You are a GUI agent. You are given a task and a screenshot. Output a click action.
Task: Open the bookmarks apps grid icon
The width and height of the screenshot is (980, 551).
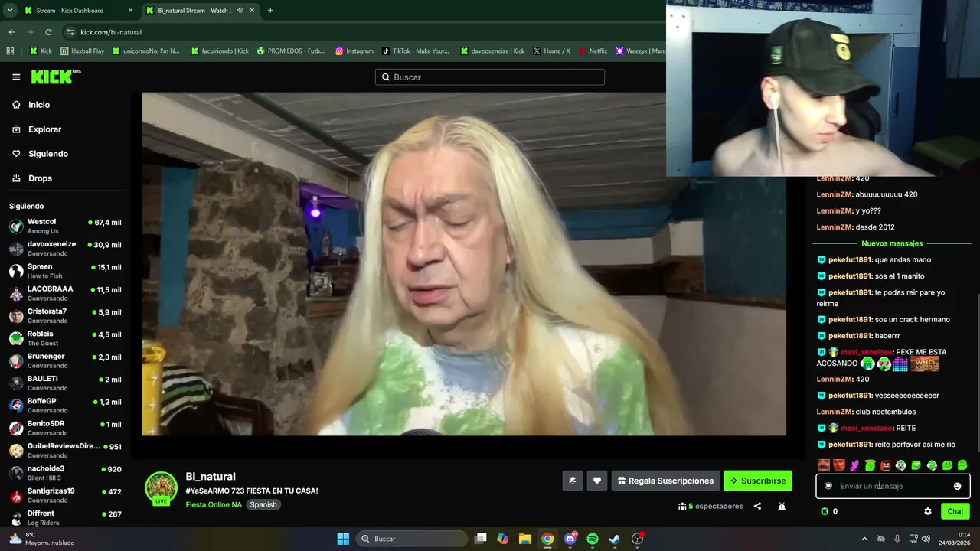[10, 51]
